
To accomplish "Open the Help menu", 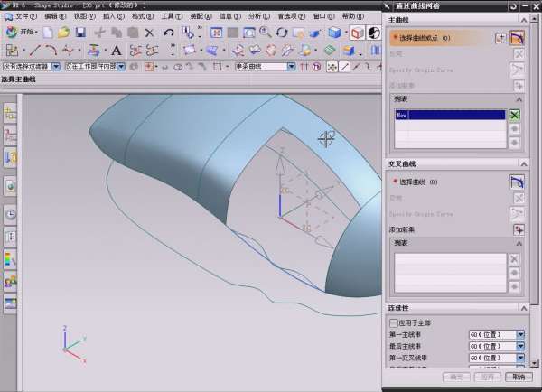I will pyautogui.click(x=350, y=15).
